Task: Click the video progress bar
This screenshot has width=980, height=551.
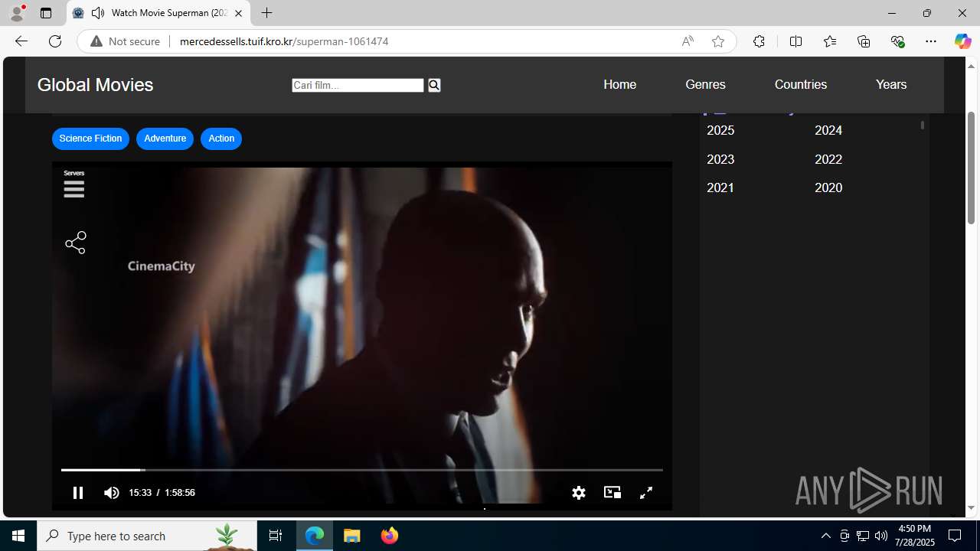Action: [361, 470]
